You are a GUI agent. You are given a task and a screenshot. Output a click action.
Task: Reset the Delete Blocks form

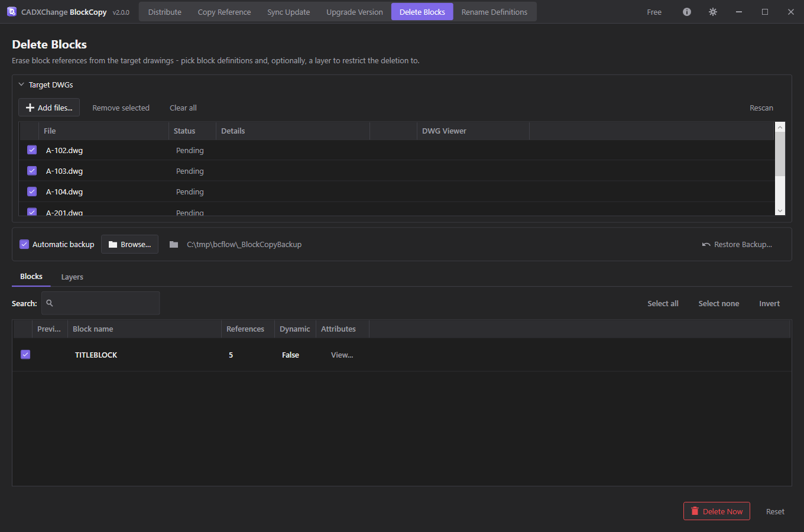[x=775, y=511]
